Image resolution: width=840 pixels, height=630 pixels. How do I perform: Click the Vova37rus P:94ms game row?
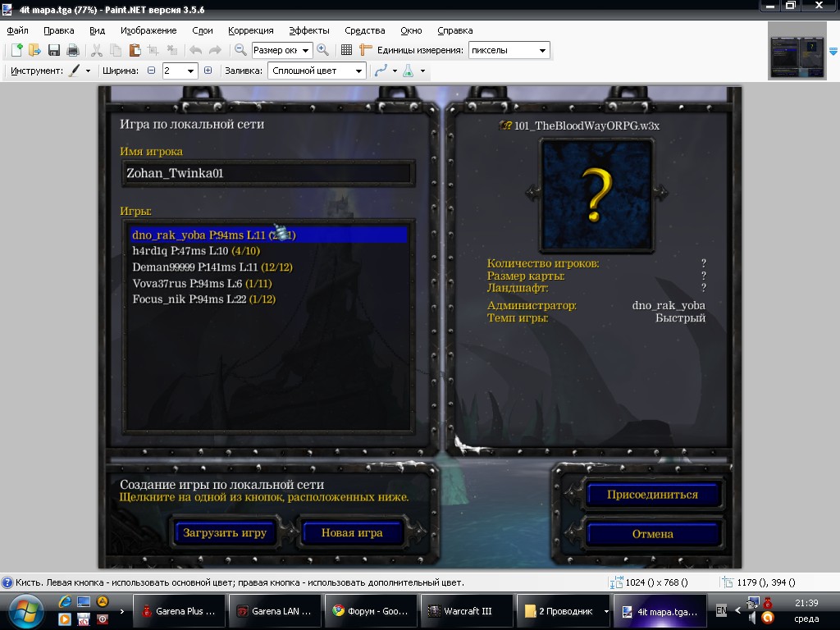pyautogui.click(x=269, y=283)
